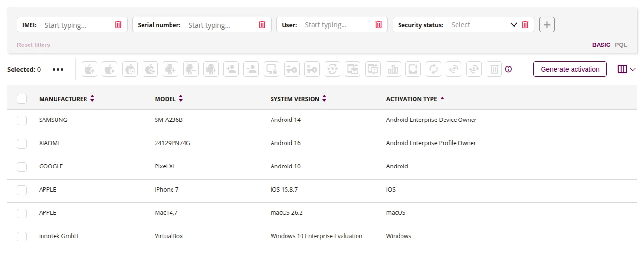The image size is (644, 256).
Task: Open the three-dots more actions menu
Action: (58, 69)
